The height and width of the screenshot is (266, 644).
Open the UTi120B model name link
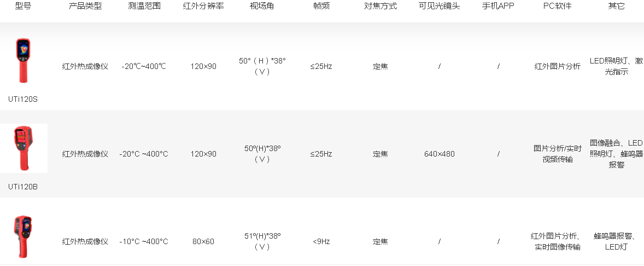(23, 187)
